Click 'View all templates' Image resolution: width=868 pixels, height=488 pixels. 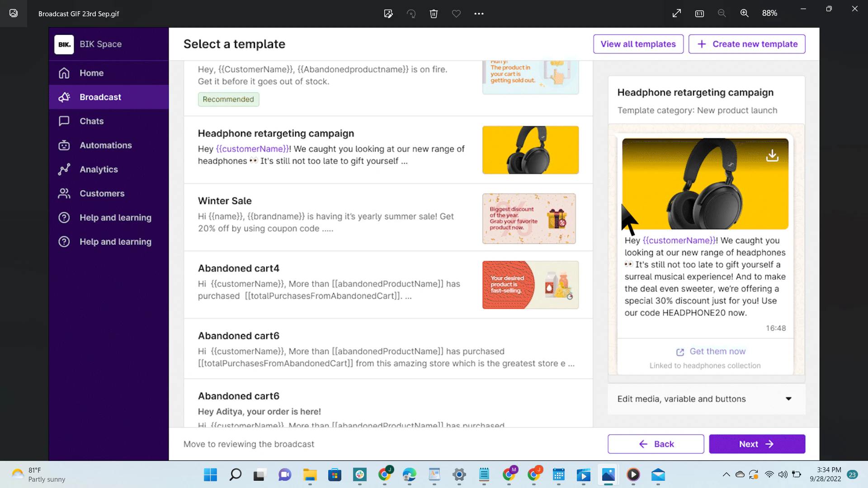point(638,44)
